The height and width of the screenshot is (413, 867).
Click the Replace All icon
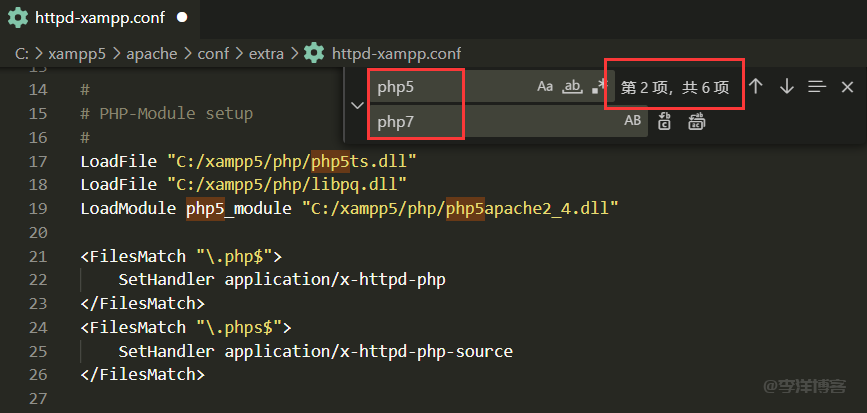point(696,121)
